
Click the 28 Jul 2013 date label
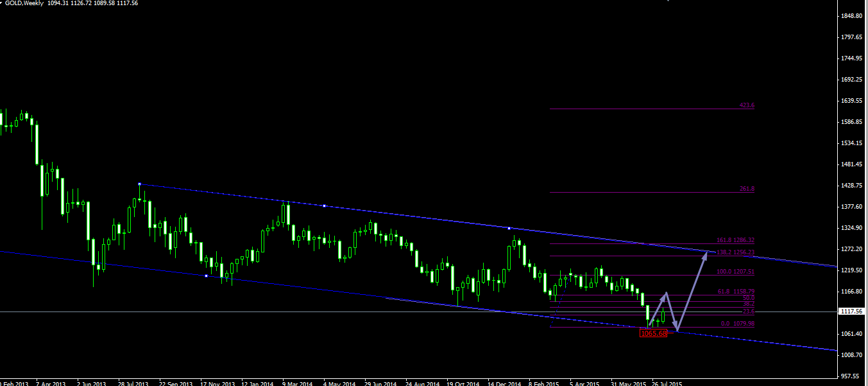[133, 383]
